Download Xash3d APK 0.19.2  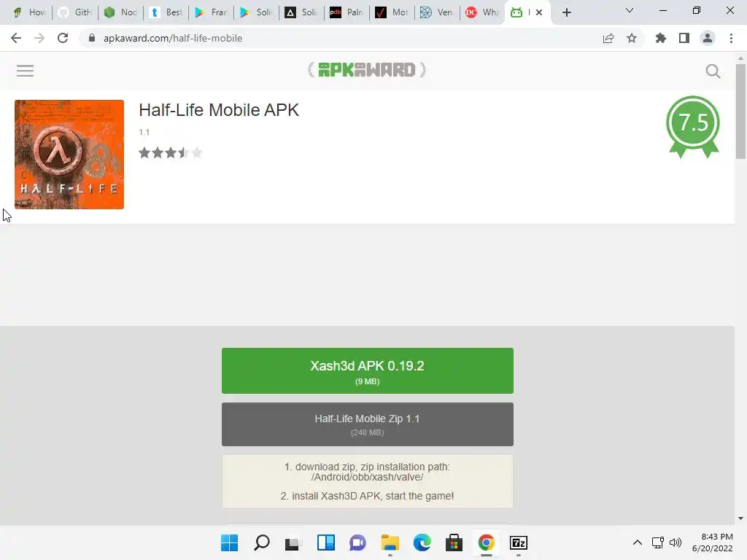pyautogui.click(x=368, y=370)
